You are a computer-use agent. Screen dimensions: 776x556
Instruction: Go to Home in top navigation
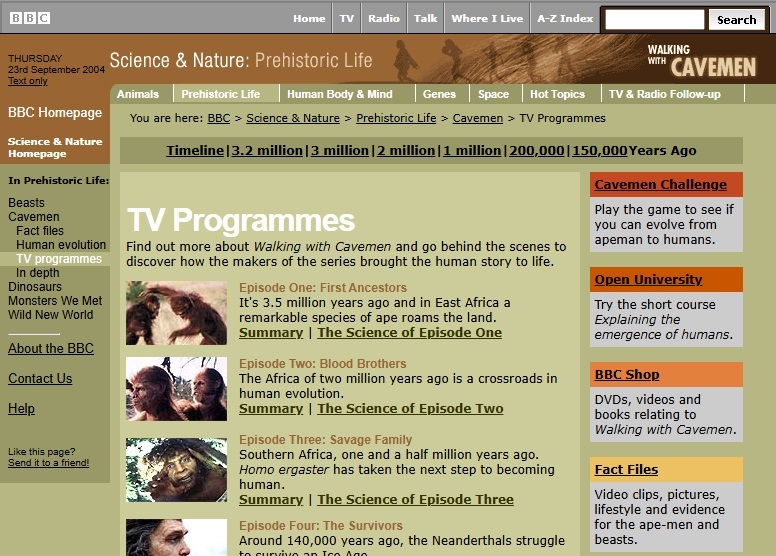pos(309,18)
